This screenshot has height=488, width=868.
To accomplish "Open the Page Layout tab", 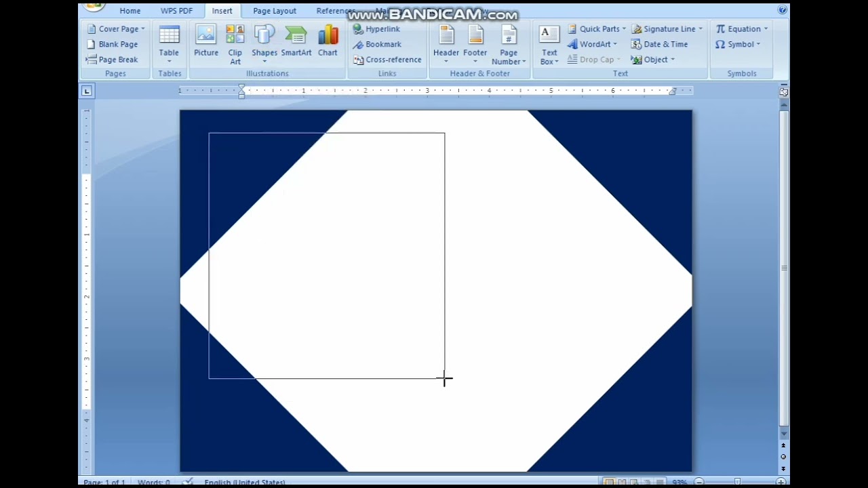I will point(275,11).
